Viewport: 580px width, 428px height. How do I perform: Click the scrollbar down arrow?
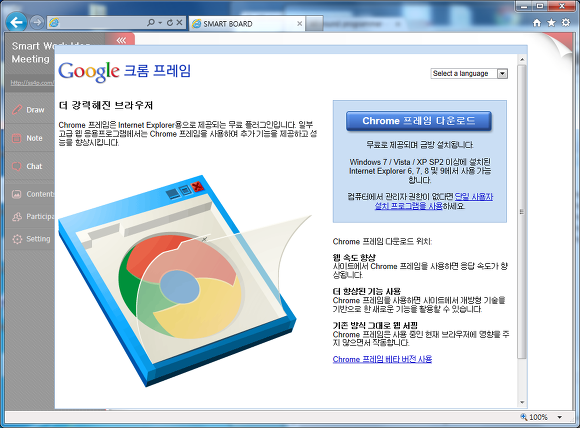click(x=522, y=402)
